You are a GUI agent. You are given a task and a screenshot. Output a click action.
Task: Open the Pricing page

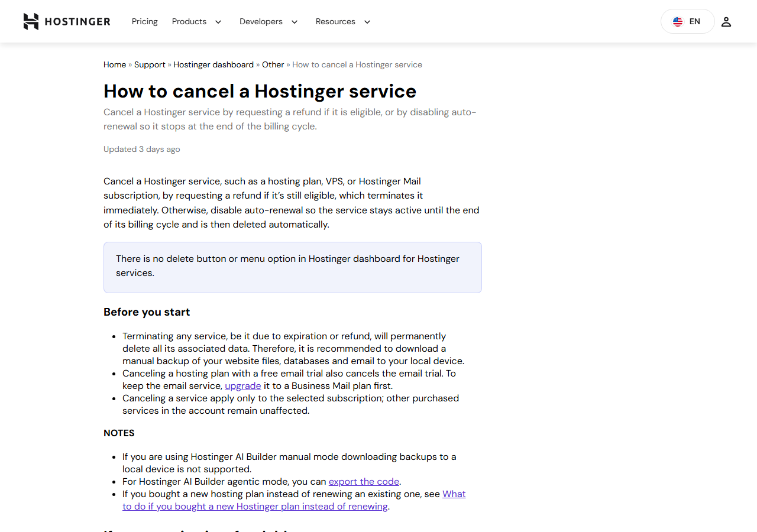click(145, 21)
